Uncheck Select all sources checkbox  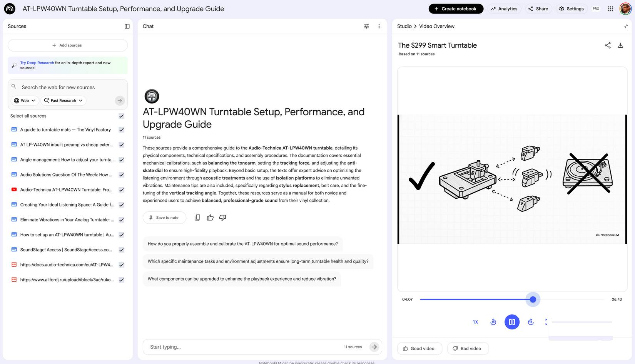click(121, 116)
